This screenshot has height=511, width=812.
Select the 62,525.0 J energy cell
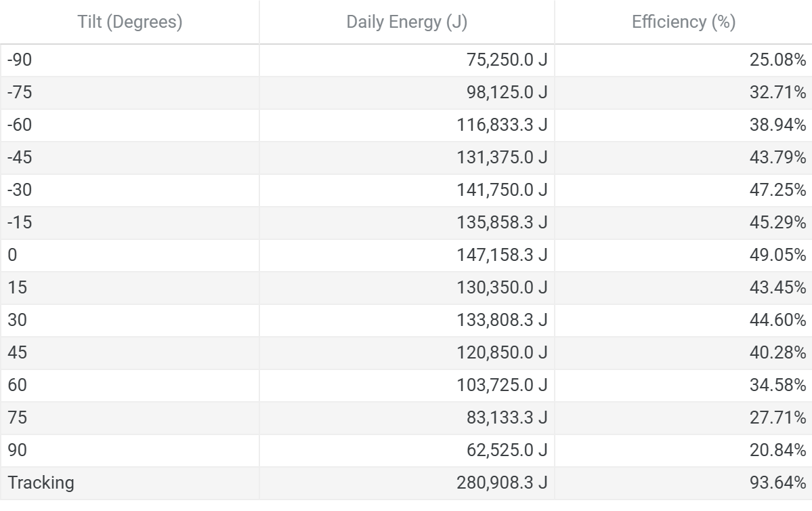(x=406, y=451)
